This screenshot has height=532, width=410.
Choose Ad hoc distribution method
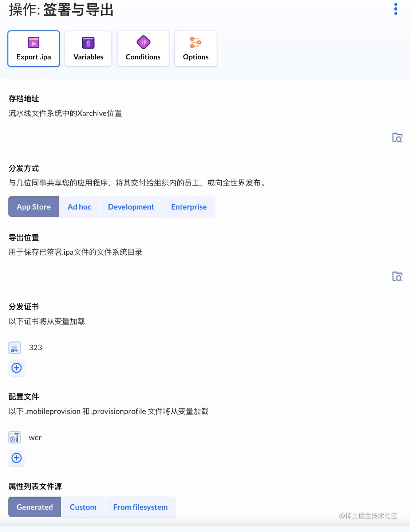tap(79, 207)
